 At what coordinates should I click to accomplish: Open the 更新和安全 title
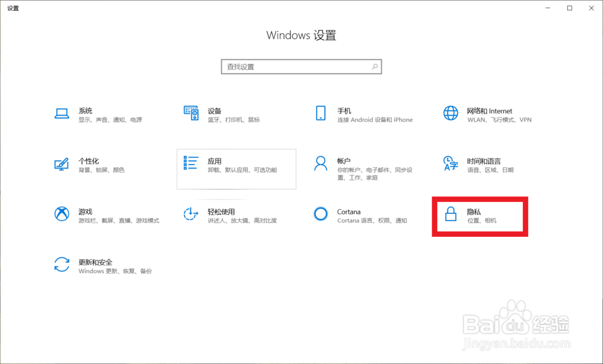point(95,262)
